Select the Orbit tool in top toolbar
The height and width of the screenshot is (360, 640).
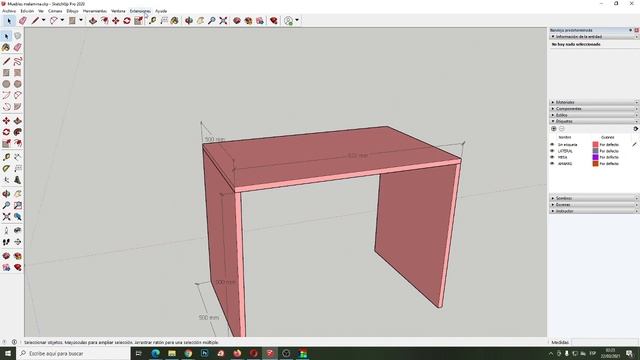coord(189,20)
